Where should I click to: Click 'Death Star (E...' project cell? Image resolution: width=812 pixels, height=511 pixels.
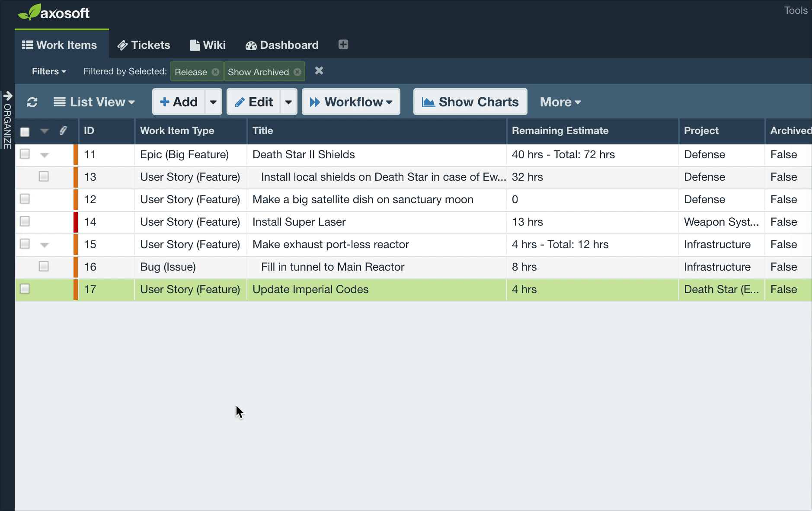point(721,290)
